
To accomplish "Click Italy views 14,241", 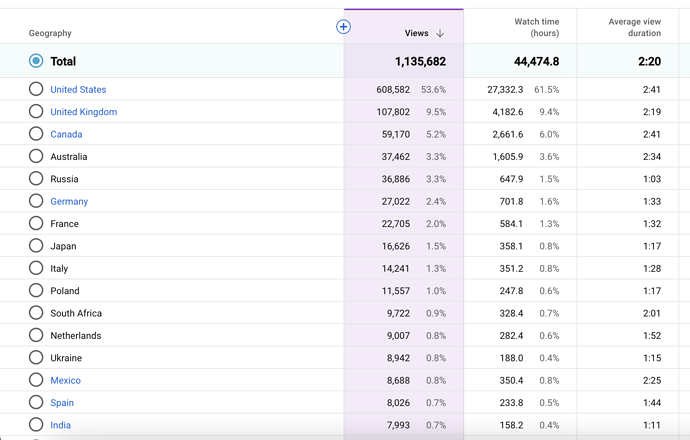I will tap(396, 268).
